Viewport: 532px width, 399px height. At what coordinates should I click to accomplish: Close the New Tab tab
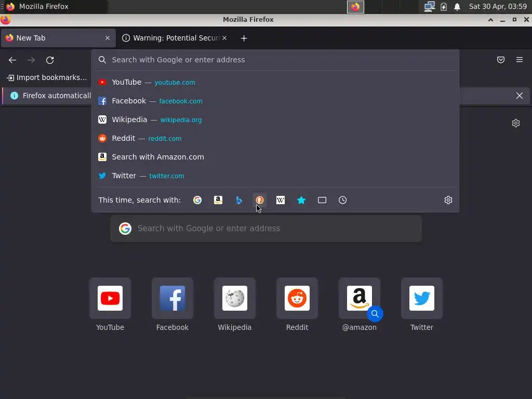coord(107,38)
